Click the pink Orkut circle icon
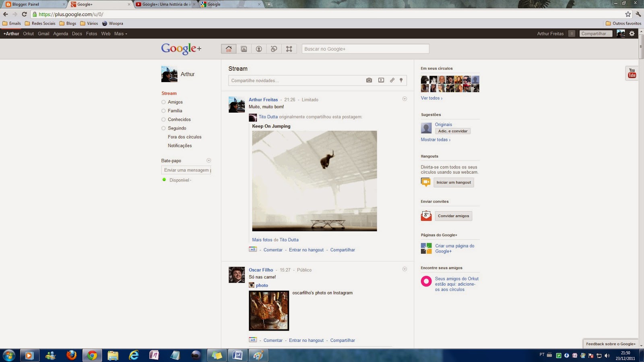 426,281
